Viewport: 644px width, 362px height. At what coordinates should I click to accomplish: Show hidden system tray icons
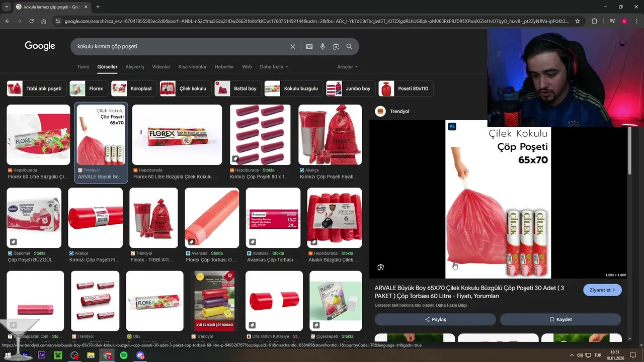coord(572,355)
